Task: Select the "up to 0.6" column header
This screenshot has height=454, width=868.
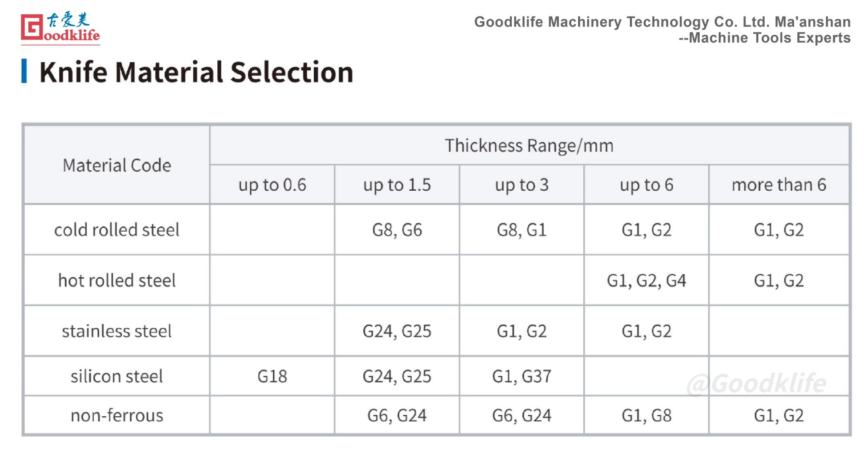Action: pyautogui.click(x=272, y=185)
